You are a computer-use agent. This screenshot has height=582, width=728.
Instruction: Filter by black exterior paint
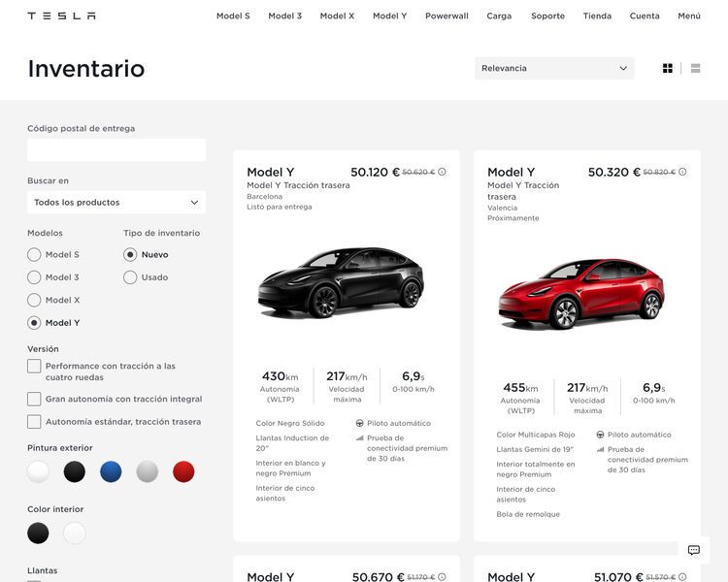75,471
